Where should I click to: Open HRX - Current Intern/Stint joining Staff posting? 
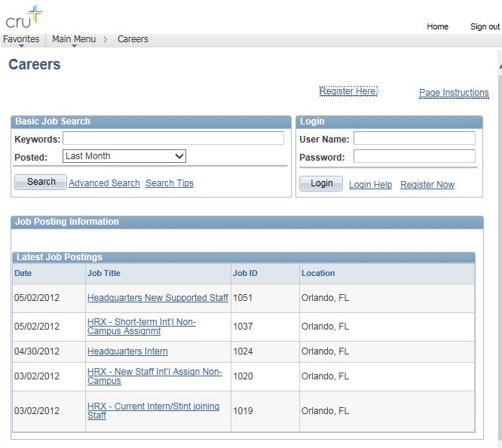(x=153, y=411)
